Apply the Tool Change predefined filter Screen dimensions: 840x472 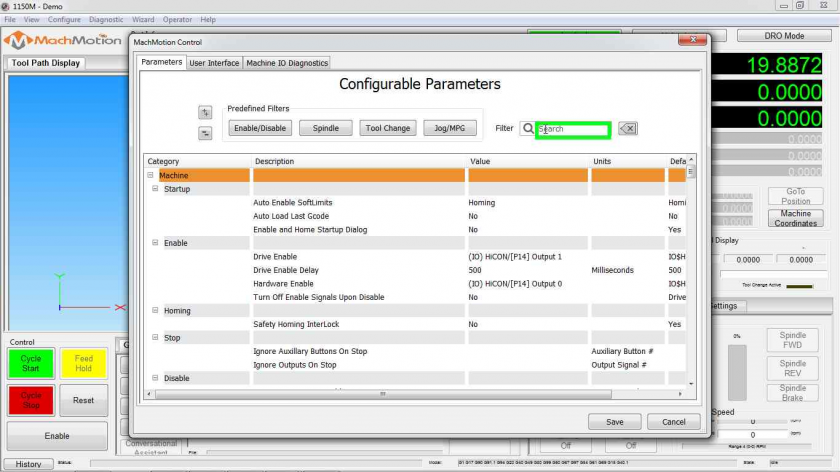click(388, 128)
